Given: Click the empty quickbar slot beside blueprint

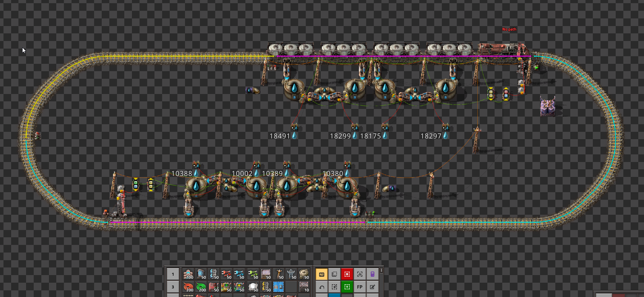Looking at the screenshot, I should coord(291,287).
